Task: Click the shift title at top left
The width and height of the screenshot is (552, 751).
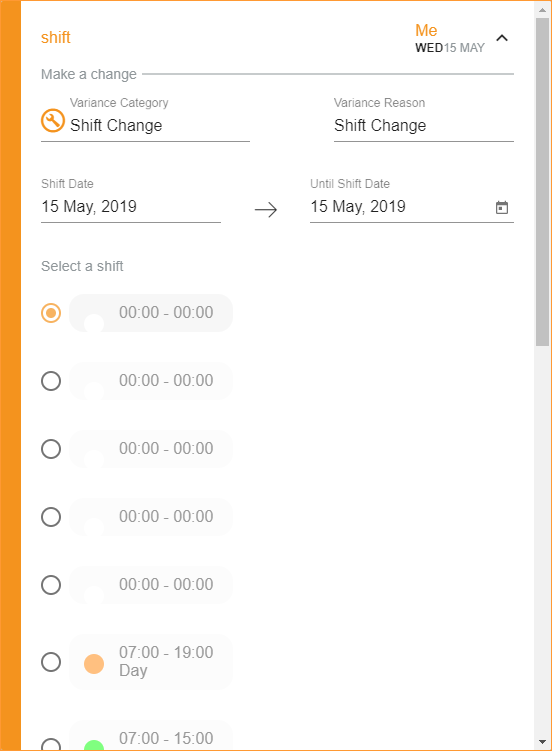Action: 56,37
